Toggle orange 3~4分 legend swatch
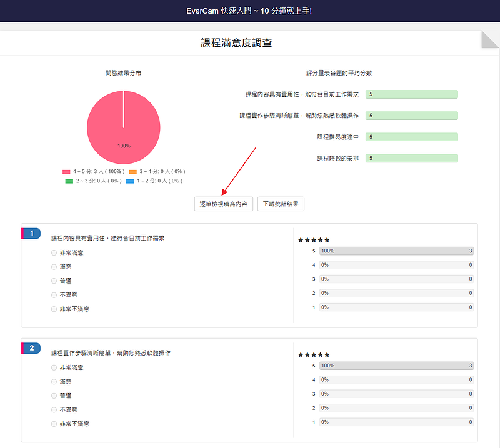This screenshot has width=500, height=448. tap(132, 171)
